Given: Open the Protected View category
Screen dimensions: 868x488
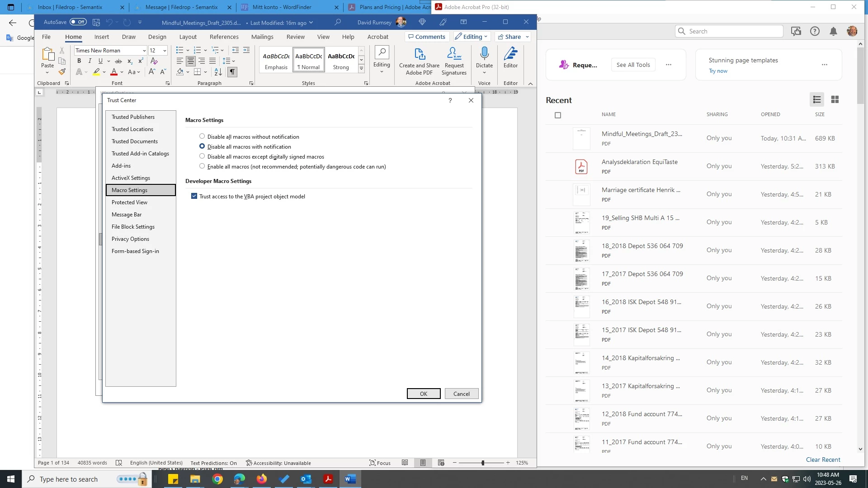Looking at the screenshot, I should pyautogui.click(x=129, y=202).
